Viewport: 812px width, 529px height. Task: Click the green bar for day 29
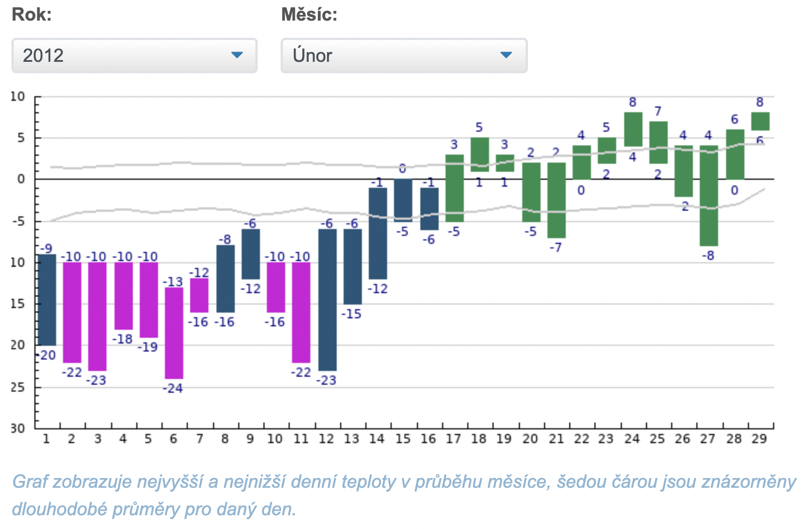(760, 121)
